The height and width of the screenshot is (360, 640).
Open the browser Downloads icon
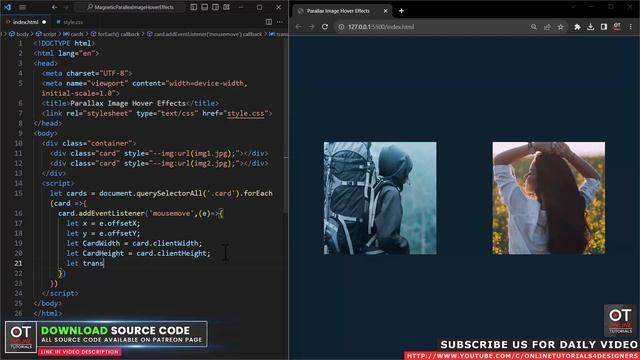[591, 27]
